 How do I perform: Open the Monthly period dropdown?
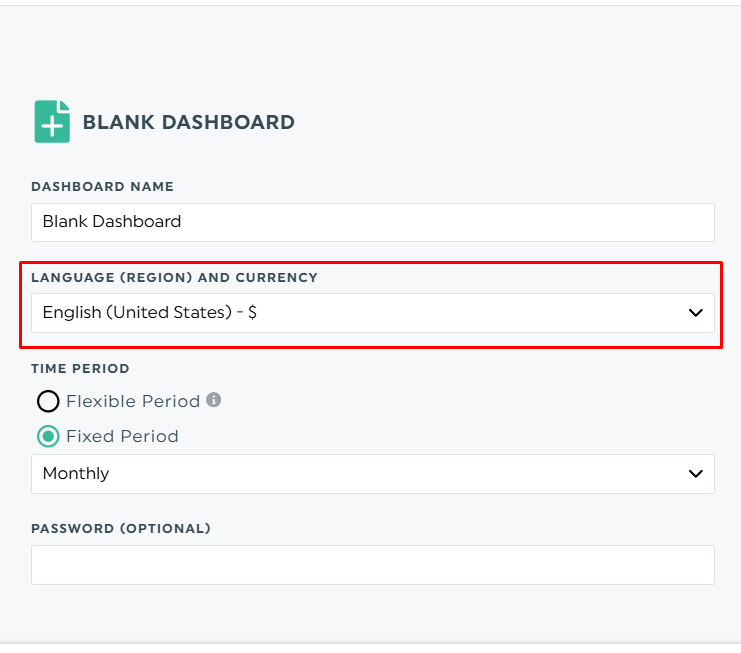[372, 474]
